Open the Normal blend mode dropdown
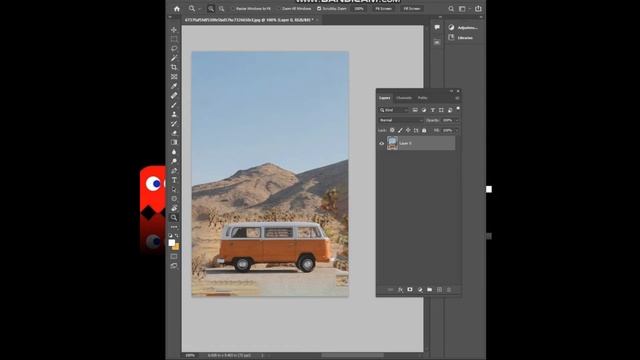Image resolution: width=640 pixels, height=360 pixels. tap(401, 120)
